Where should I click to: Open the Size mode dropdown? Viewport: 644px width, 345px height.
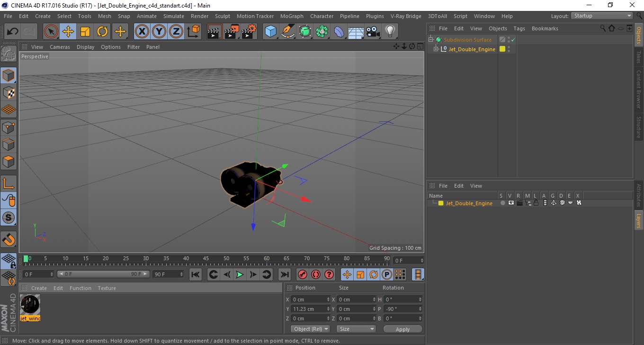coord(356,329)
